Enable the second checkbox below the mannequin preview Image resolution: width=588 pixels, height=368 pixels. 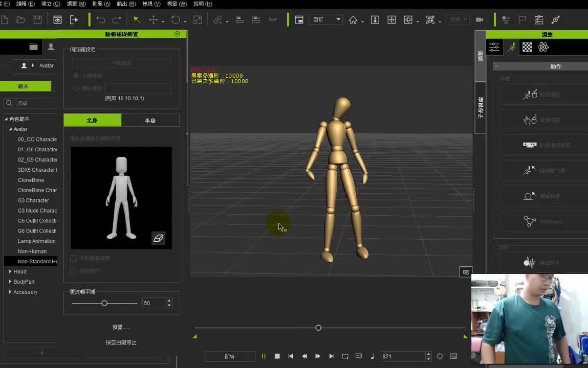point(73,271)
